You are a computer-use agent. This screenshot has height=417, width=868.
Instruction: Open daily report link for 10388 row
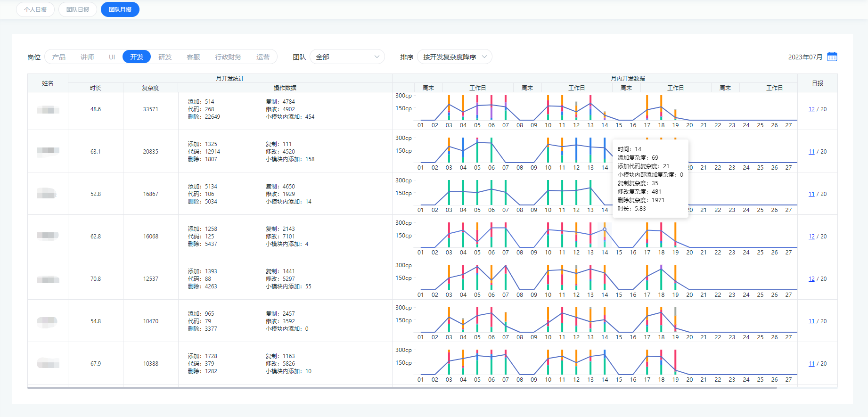(811, 364)
